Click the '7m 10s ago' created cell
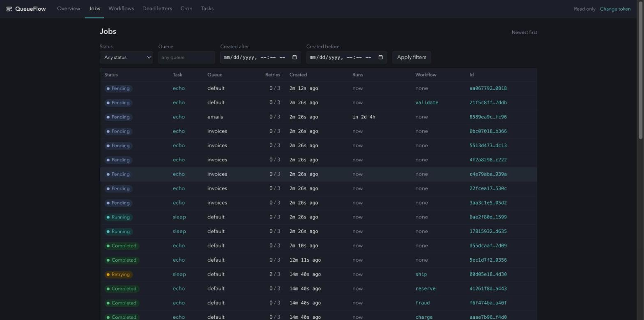644x320 pixels. [x=304, y=246]
